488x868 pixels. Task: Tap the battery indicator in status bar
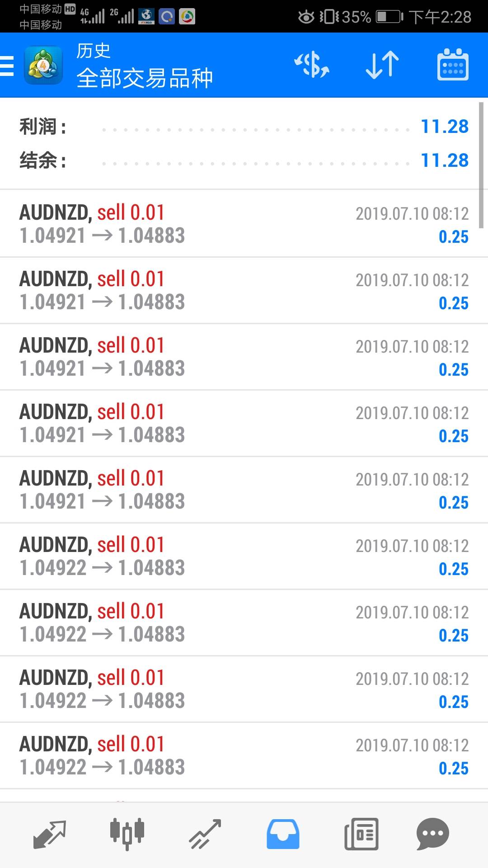click(389, 17)
